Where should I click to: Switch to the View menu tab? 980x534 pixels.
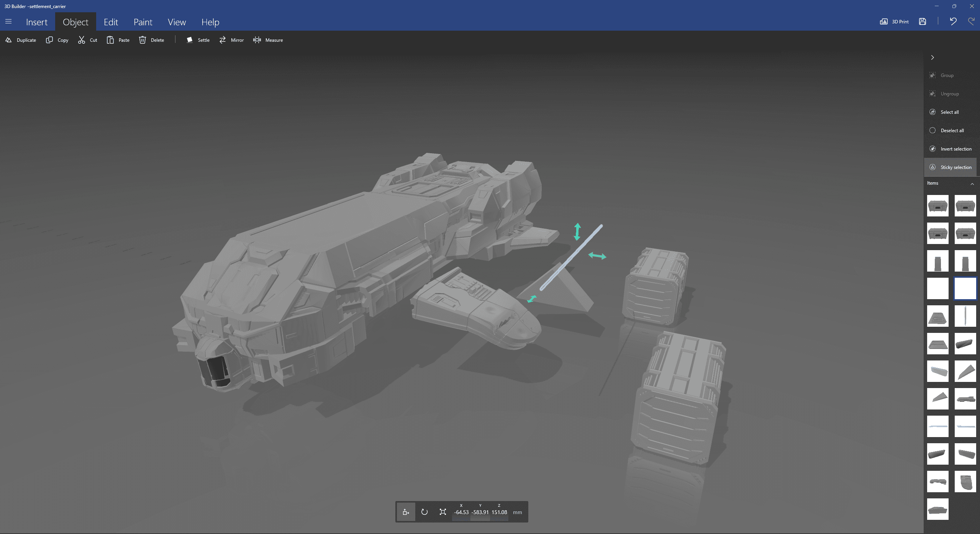click(177, 22)
